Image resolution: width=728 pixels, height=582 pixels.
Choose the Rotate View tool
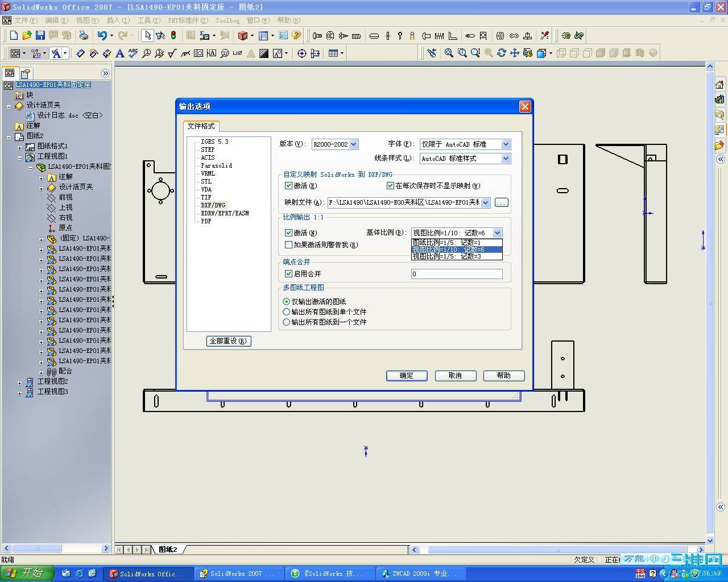click(x=501, y=53)
